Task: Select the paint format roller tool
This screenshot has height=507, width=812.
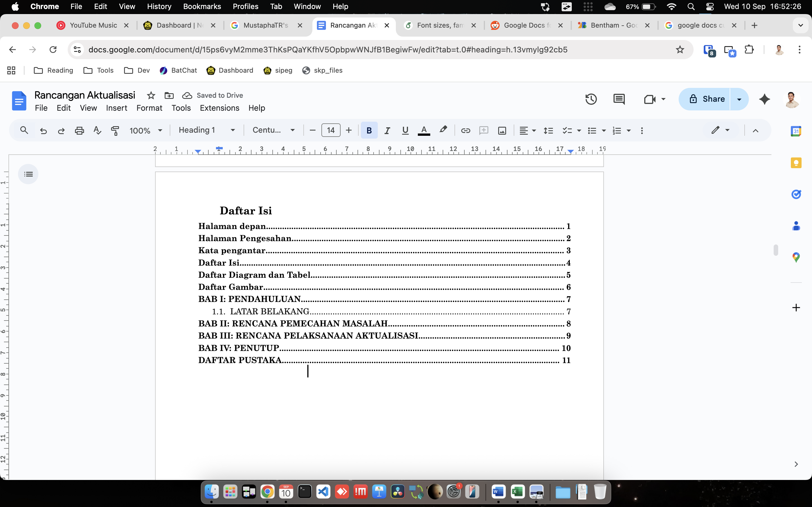Action: (x=115, y=130)
